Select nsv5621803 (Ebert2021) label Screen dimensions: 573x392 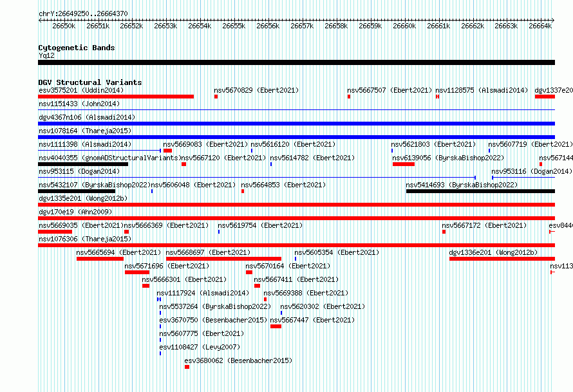[433, 144]
